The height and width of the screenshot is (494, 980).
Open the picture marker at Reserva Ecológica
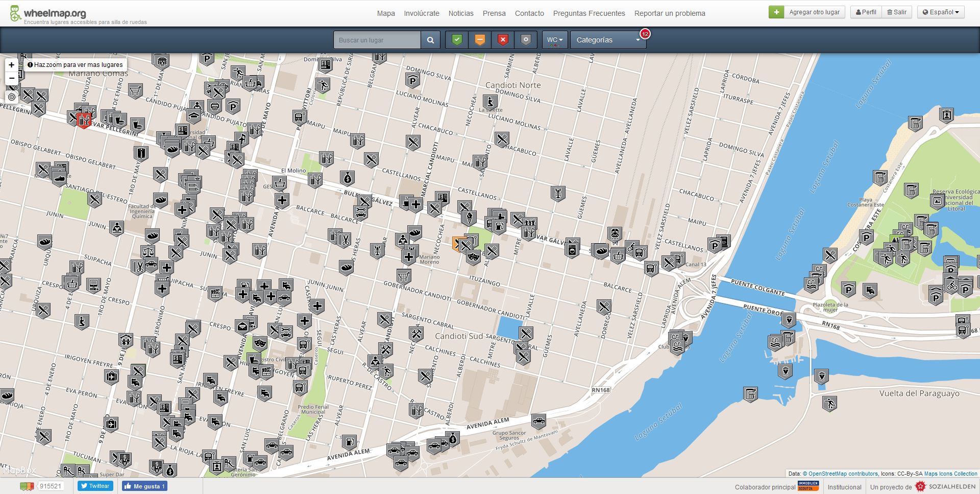(937, 202)
